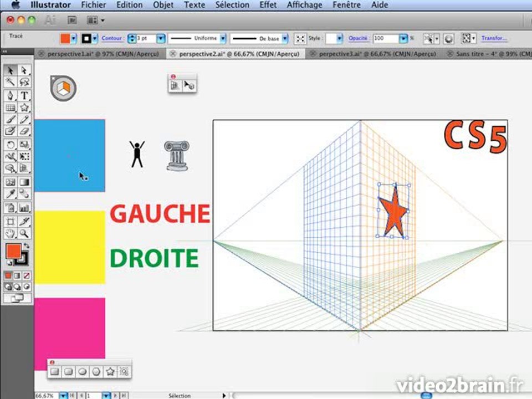532x399 pixels.
Task: Select the Paintbrush tool
Action: point(10,120)
